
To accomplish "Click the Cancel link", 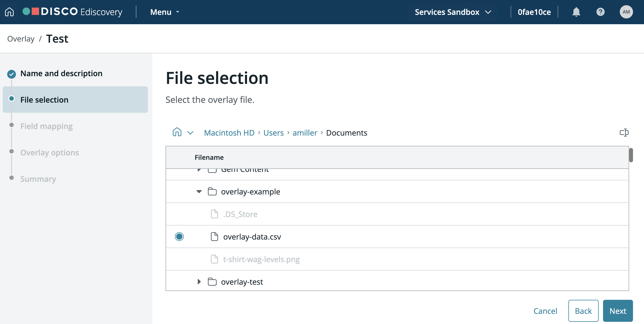I will click(x=545, y=311).
